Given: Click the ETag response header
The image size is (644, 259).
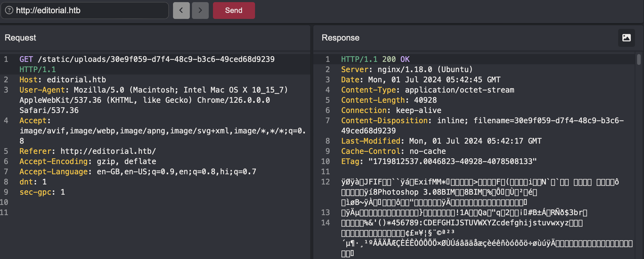Looking at the screenshot, I should pyautogui.click(x=350, y=161).
